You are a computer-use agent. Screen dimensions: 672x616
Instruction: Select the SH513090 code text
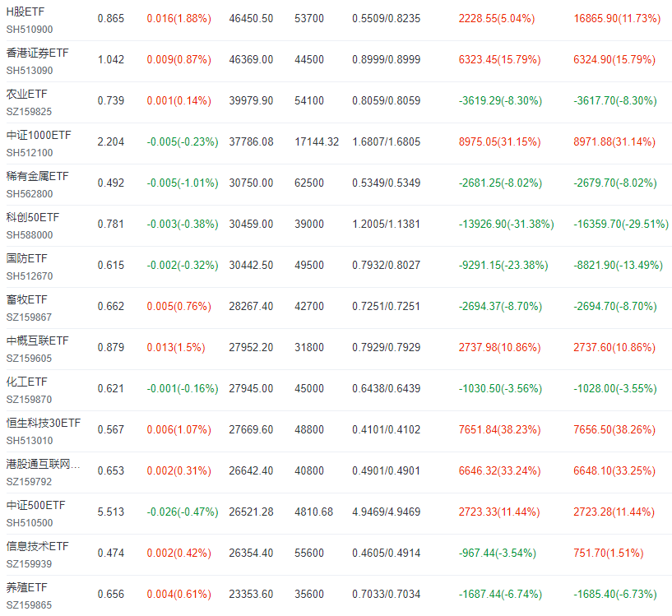[x=30, y=71]
